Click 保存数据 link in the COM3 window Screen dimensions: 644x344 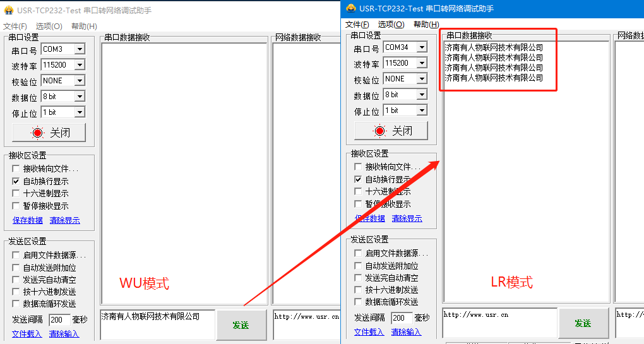click(28, 220)
